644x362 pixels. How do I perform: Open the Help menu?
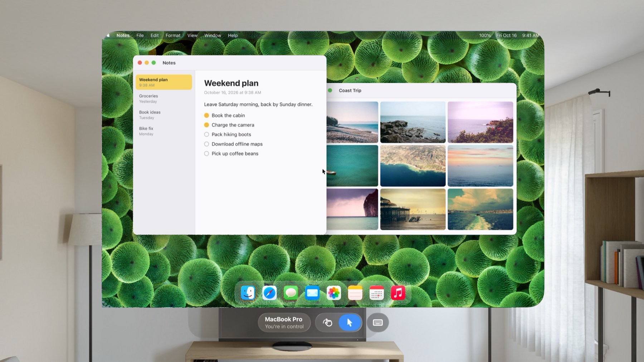[x=233, y=35]
